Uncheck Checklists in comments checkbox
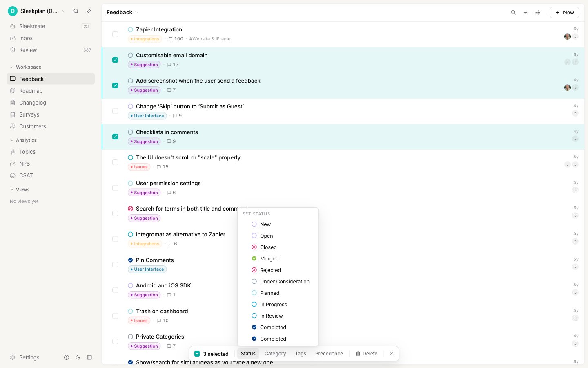 click(115, 137)
